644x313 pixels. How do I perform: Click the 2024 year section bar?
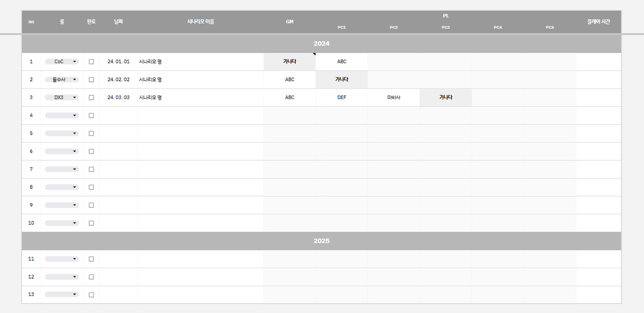pos(321,43)
